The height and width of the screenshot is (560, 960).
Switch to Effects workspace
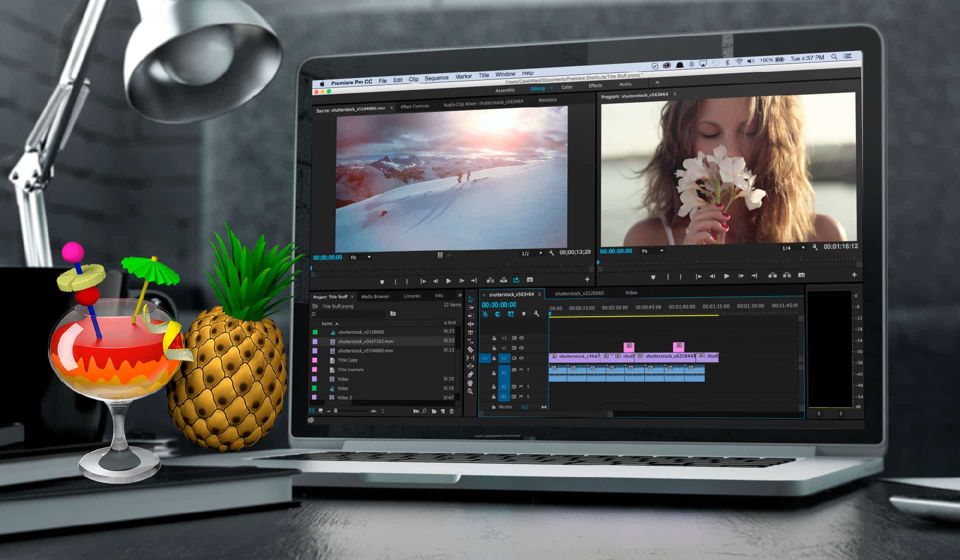(595, 85)
